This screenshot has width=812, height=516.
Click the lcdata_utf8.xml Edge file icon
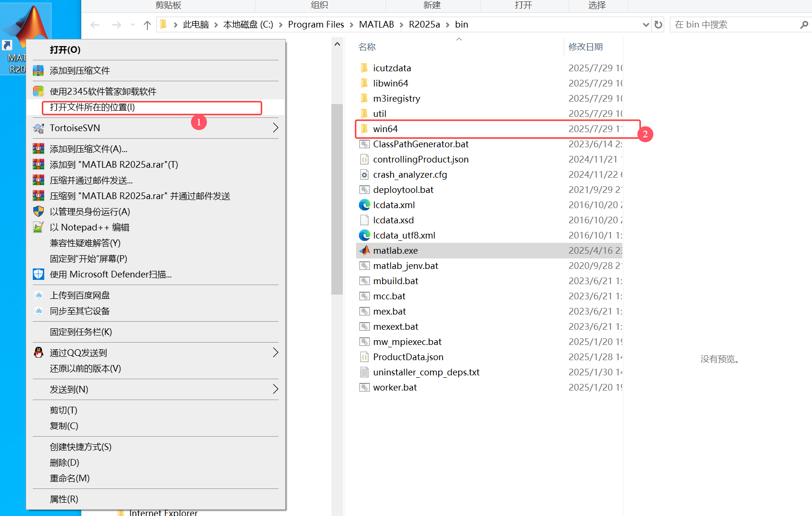coord(365,235)
